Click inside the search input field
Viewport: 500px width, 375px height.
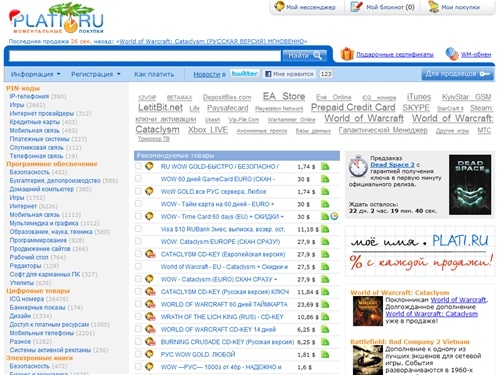(145, 56)
